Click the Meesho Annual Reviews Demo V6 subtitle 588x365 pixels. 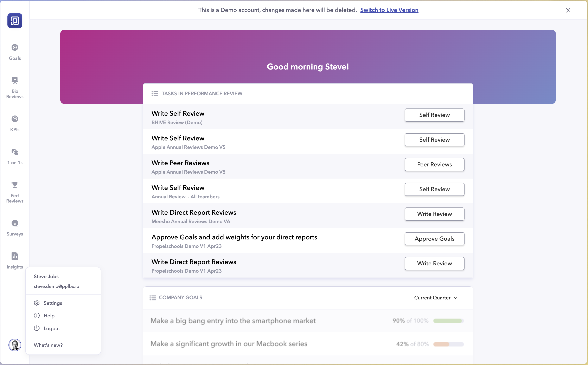(x=191, y=221)
